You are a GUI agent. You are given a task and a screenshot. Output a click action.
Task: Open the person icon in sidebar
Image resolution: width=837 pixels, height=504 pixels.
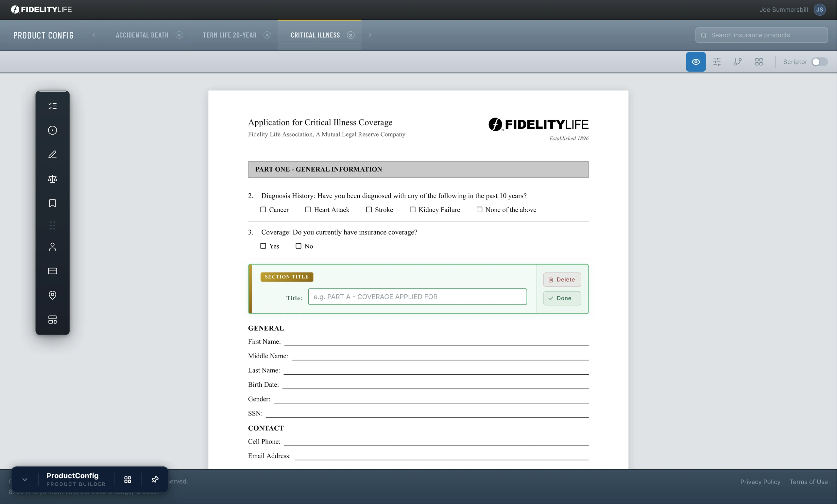[52, 247]
